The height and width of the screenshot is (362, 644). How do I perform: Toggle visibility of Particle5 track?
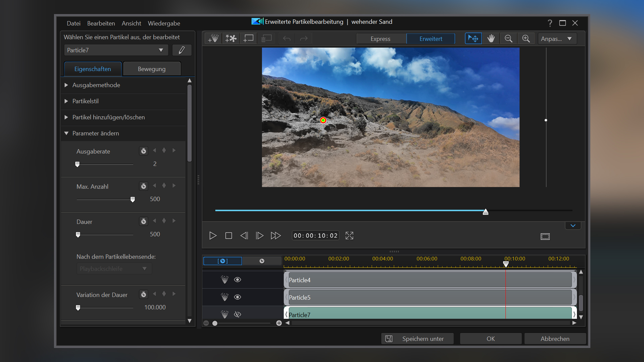[x=237, y=297]
